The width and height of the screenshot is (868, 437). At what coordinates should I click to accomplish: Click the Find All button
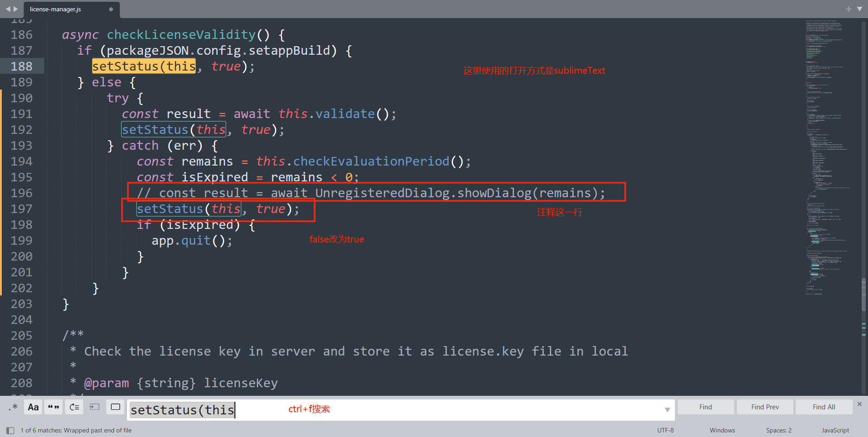[x=824, y=407]
